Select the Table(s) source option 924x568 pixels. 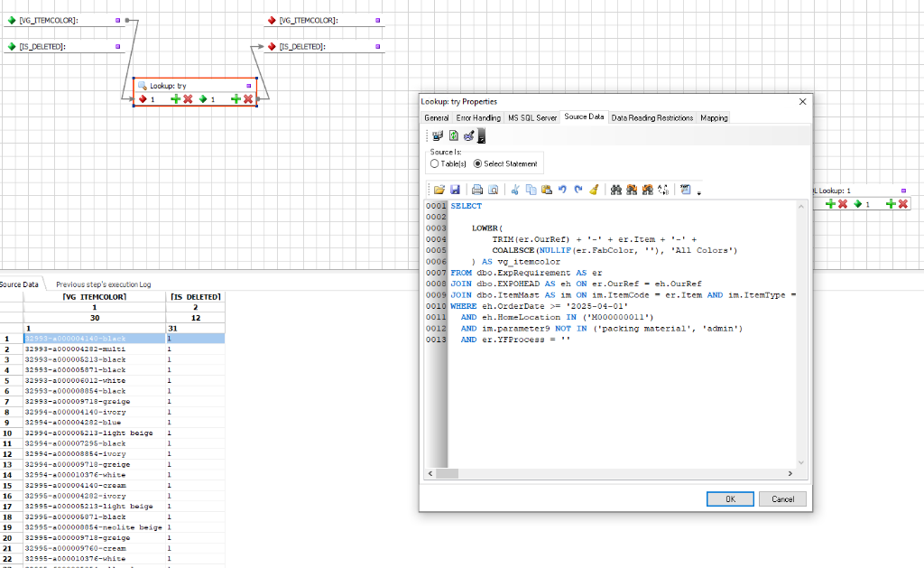coord(448,164)
